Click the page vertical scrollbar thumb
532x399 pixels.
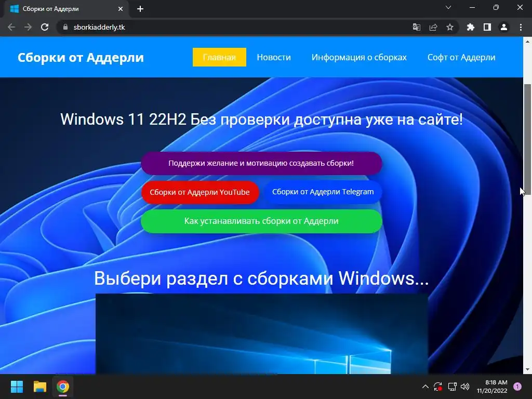(x=527, y=139)
